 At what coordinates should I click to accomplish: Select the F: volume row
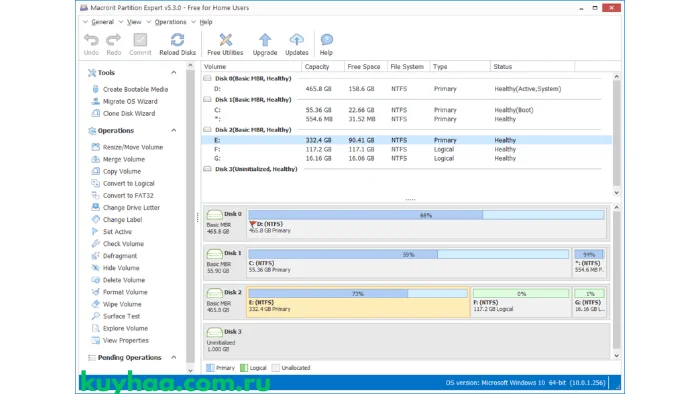click(x=406, y=149)
